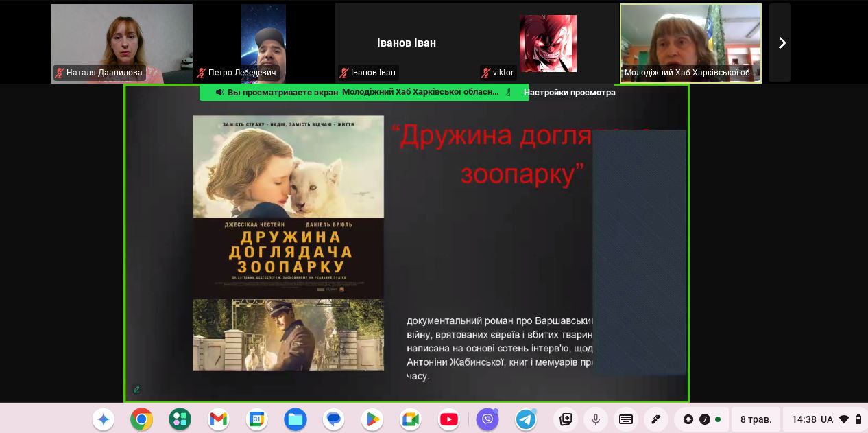Screen dimensions: 868x433
Task: Click muted mic icon on Іванов Іван's name label
Action: (x=344, y=73)
